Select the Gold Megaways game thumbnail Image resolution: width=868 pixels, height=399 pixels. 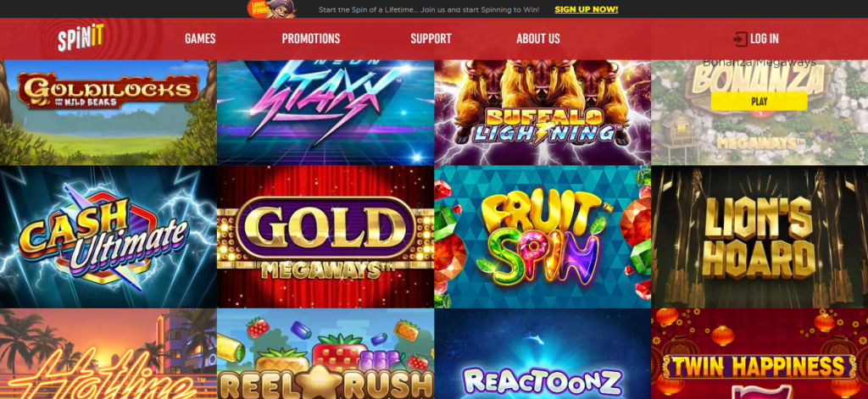325,237
